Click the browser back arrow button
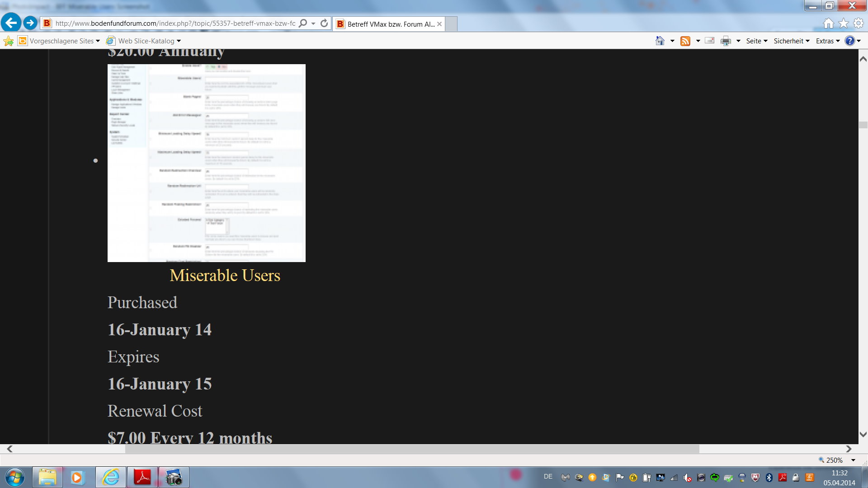This screenshot has height=488, width=868. [x=11, y=23]
